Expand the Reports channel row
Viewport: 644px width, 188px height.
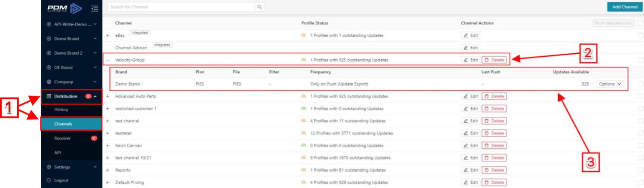point(108,170)
